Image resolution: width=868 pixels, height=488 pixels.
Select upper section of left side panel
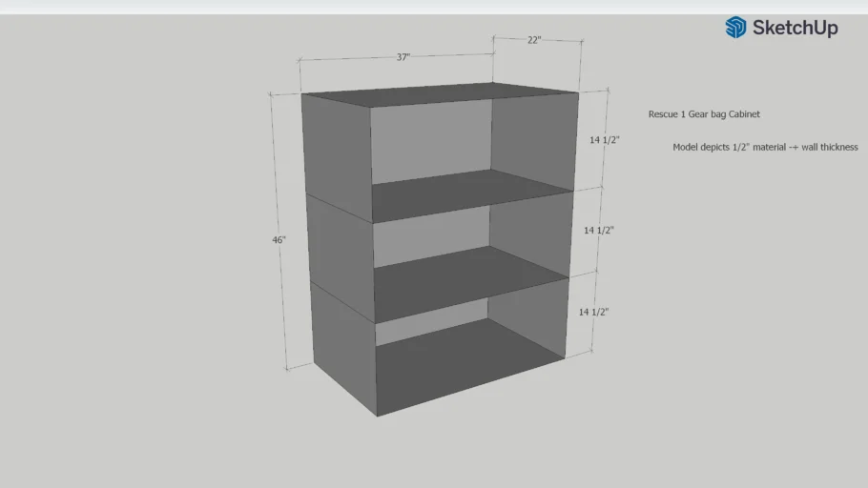336,154
